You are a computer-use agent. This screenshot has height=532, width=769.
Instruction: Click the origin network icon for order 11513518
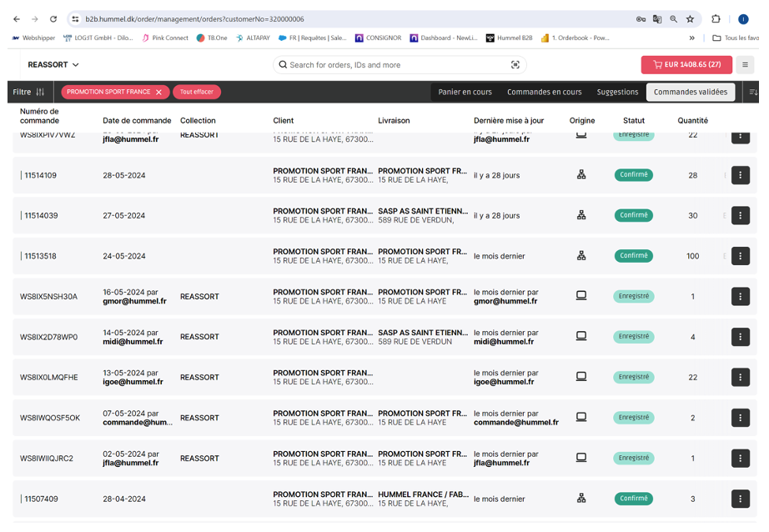click(581, 255)
